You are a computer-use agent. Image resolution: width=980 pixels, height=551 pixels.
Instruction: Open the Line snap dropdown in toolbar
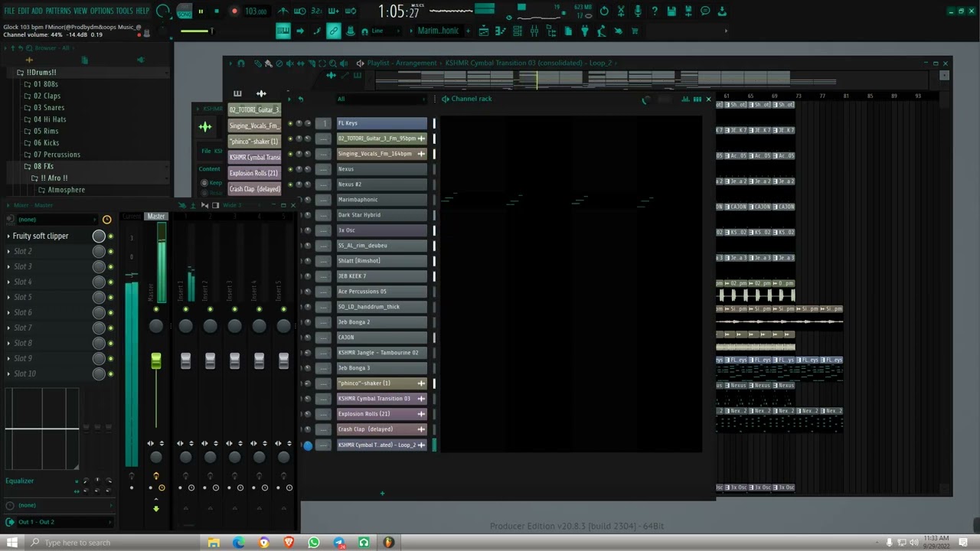point(387,31)
